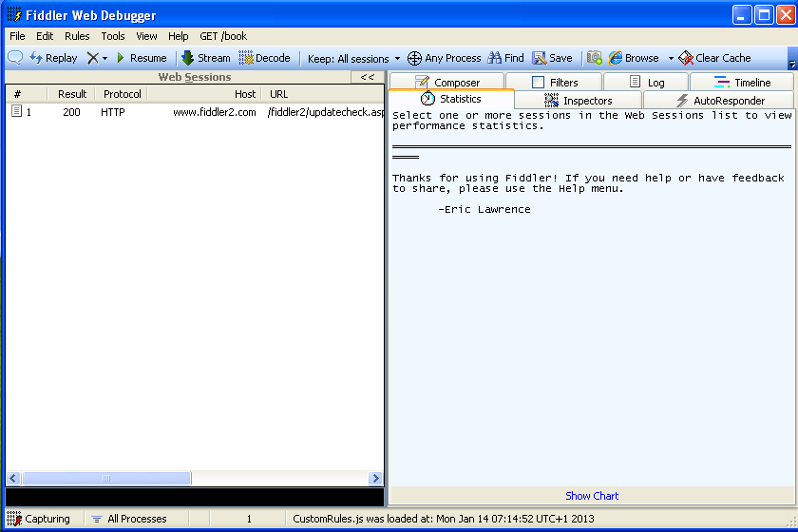798x532 pixels.
Task: Open the Remove sessions dropdown arrow
Action: [x=104, y=59]
